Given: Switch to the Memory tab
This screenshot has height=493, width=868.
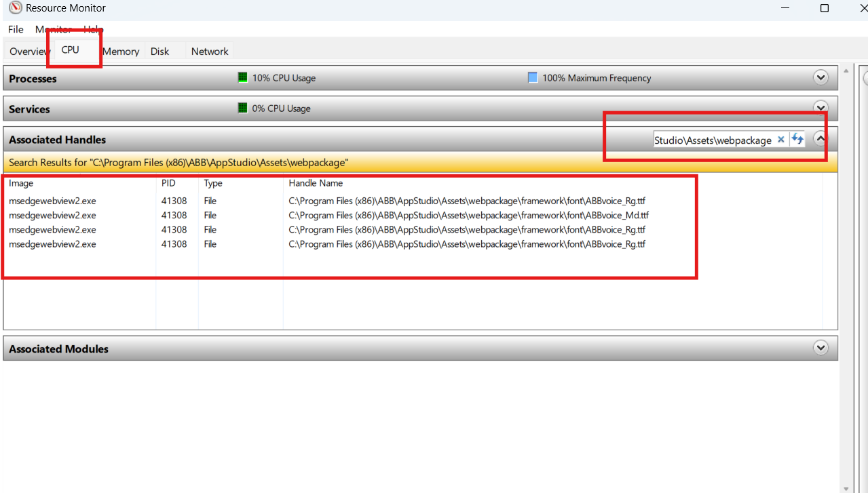Looking at the screenshot, I should pyautogui.click(x=121, y=52).
